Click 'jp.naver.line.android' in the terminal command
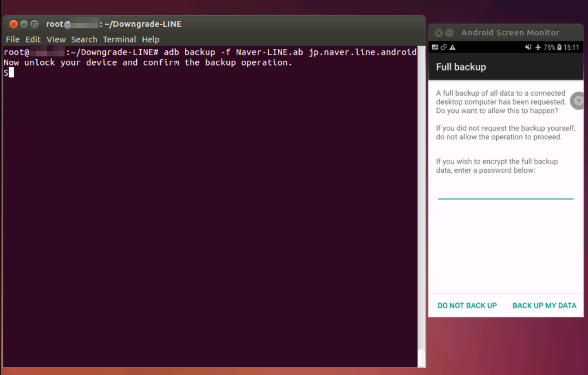Screen dimensions: 588x375 363,52
